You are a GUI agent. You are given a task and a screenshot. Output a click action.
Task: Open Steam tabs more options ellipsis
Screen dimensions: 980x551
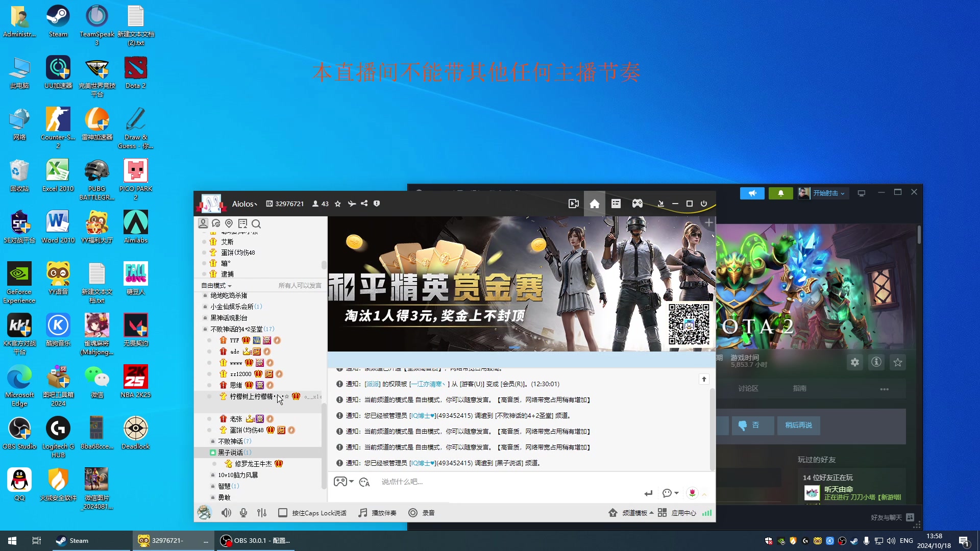pyautogui.click(x=885, y=389)
